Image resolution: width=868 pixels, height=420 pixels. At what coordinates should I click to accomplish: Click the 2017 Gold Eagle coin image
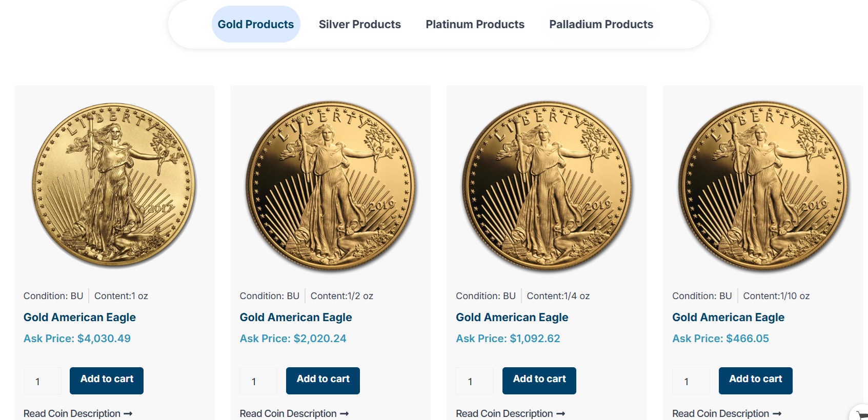[x=114, y=185]
